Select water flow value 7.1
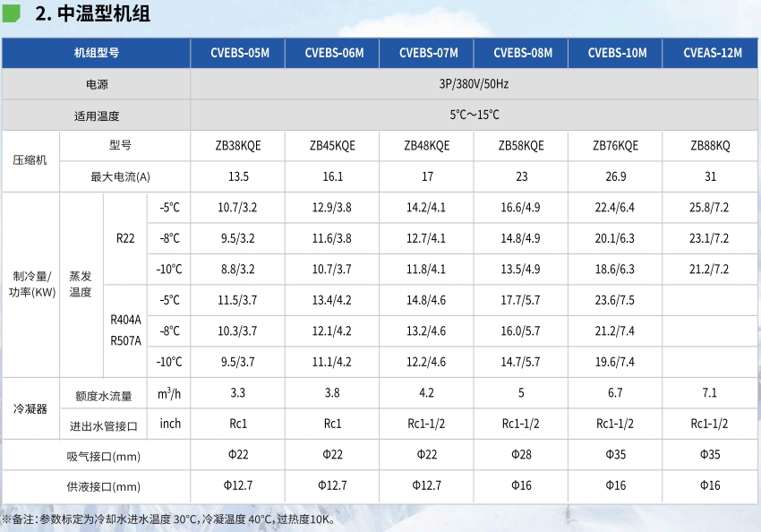The image size is (761, 532). [x=710, y=392]
